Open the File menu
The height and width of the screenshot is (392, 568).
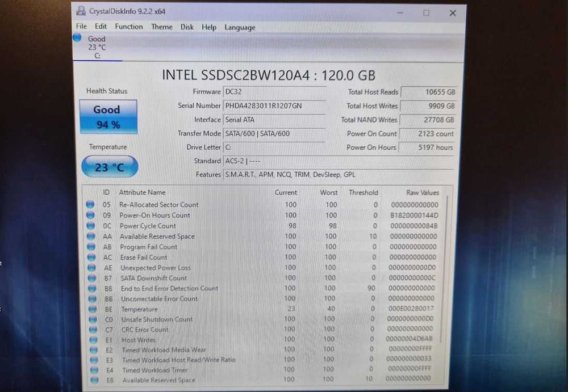click(x=81, y=27)
